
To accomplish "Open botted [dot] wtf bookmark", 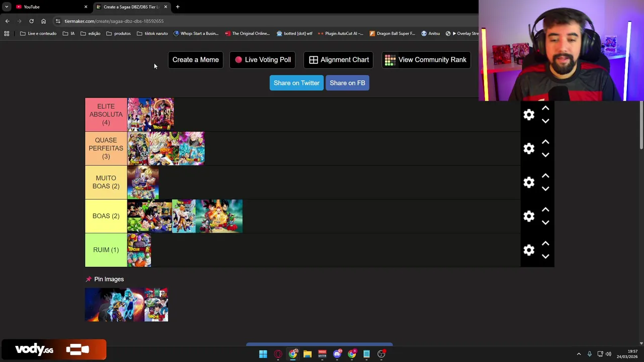I will (294, 34).
